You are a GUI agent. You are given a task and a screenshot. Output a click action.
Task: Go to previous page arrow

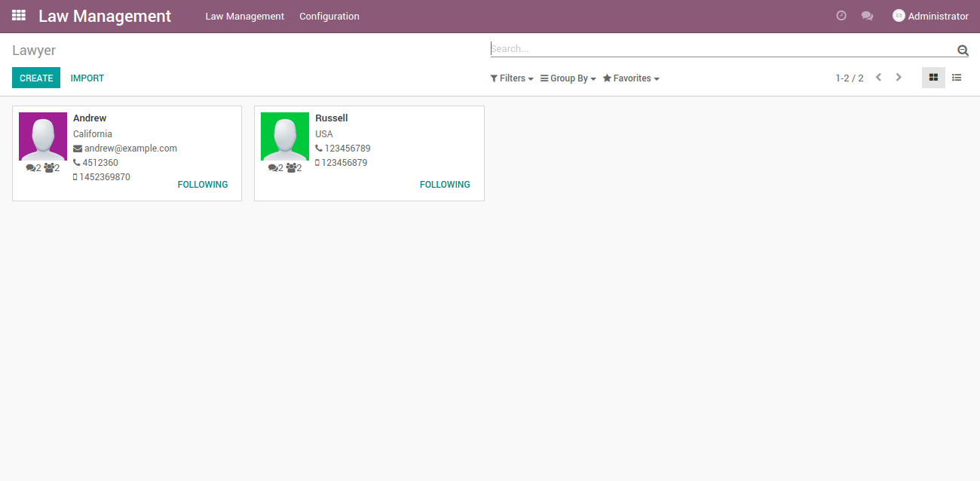pyautogui.click(x=878, y=78)
